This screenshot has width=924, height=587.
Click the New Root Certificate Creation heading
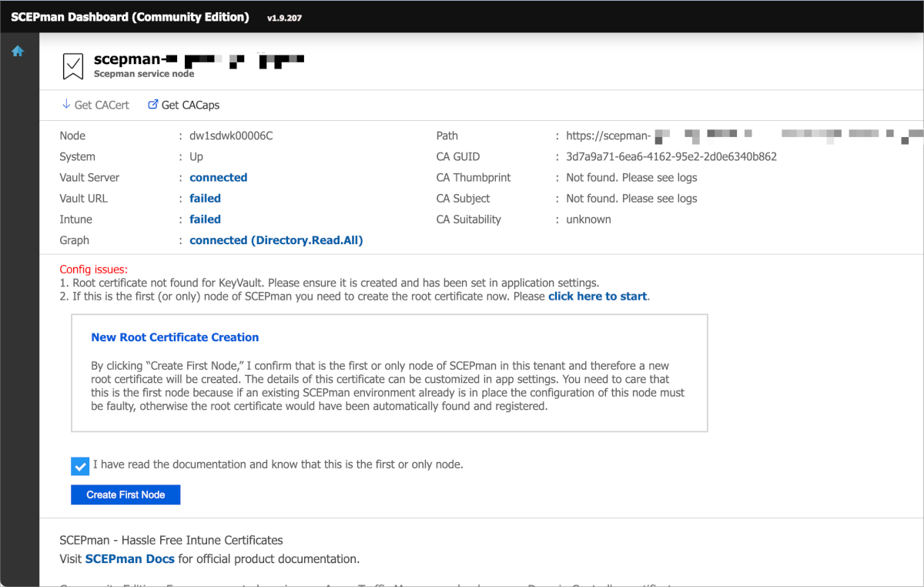click(x=175, y=337)
